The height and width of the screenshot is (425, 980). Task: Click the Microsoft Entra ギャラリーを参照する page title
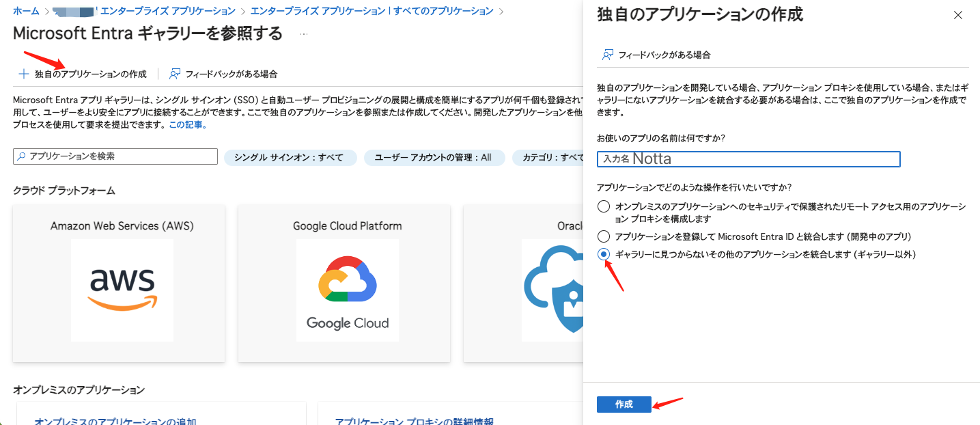tap(148, 33)
